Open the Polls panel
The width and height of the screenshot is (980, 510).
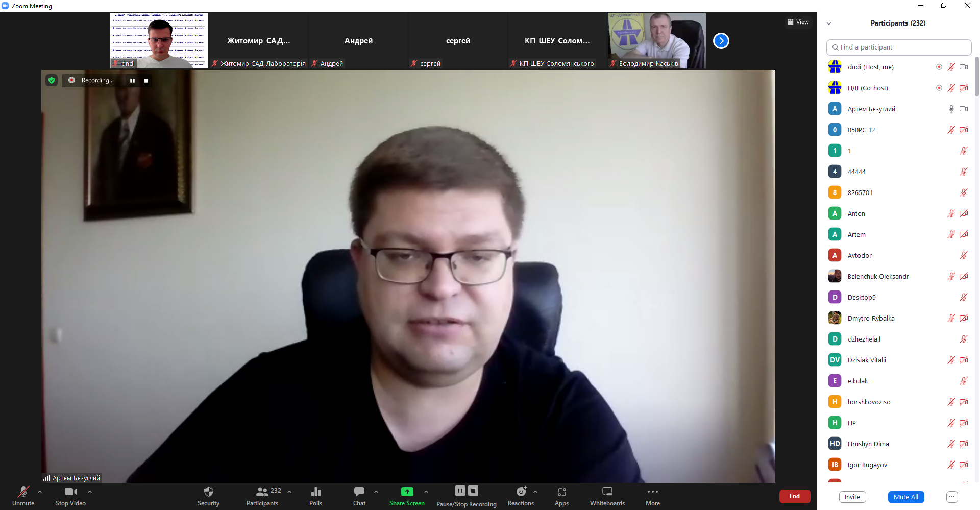click(x=315, y=496)
